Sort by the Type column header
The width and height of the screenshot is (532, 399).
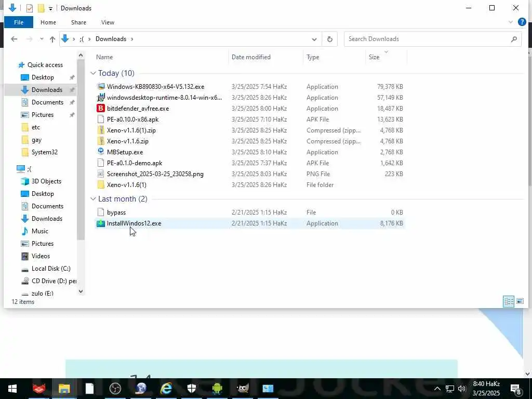coord(313,57)
